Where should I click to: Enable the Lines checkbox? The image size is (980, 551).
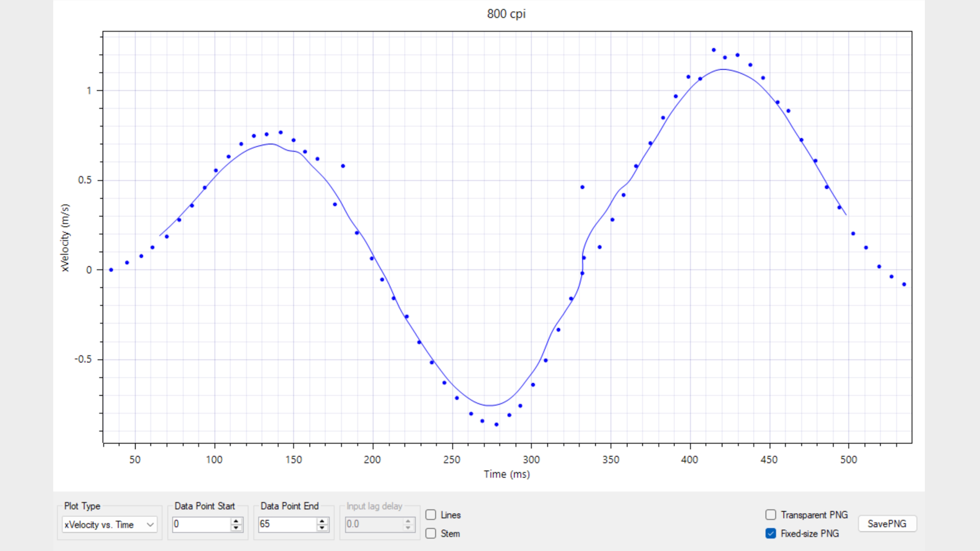click(x=432, y=515)
